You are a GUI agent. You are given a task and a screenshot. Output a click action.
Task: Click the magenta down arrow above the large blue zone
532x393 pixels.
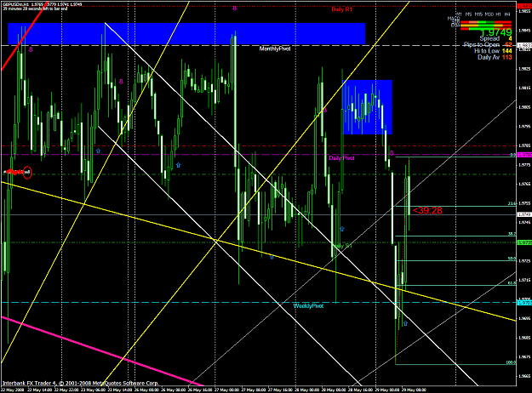(234, 9)
